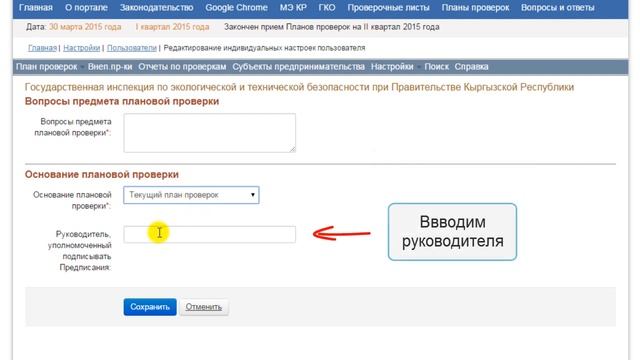Expand the План проверок submenu
Image resolution: width=640 pixels, height=360 pixels.
click(x=47, y=67)
